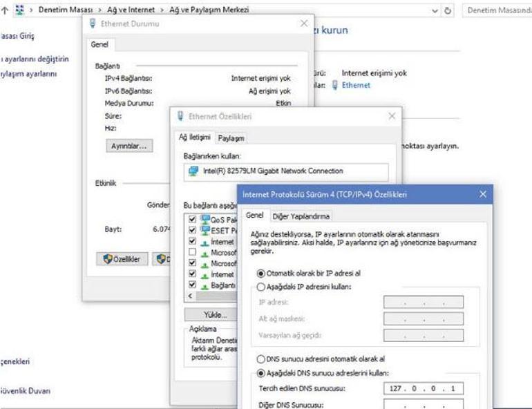Click the ESET item icon in list
The image size is (532, 409).
[x=205, y=230]
